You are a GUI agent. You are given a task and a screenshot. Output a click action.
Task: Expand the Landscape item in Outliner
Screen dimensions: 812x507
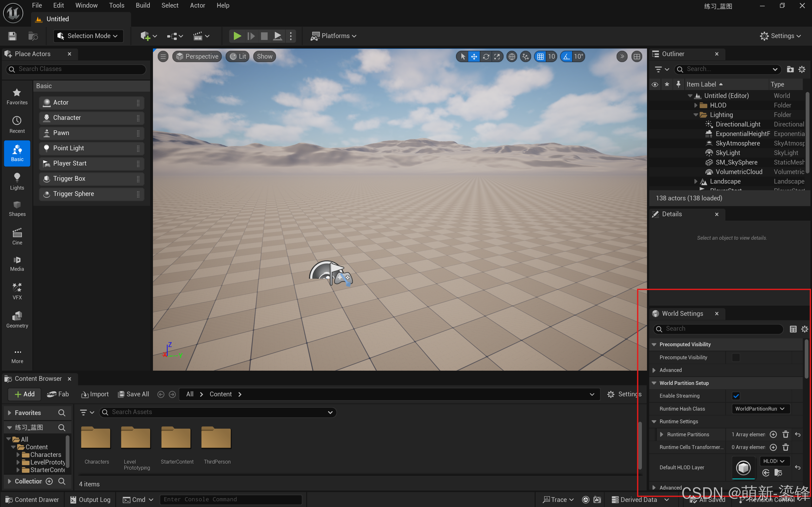pyautogui.click(x=696, y=181)
